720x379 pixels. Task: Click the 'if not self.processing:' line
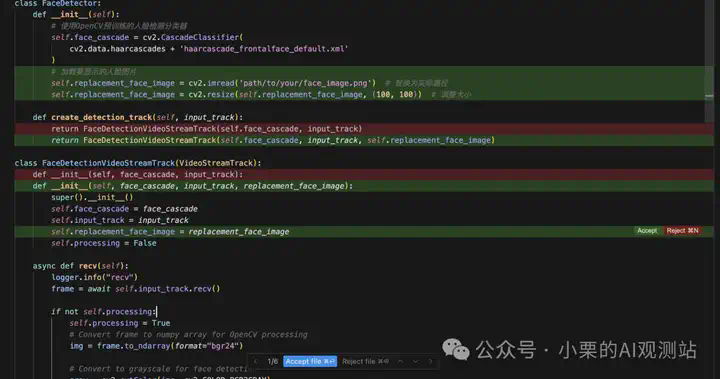103,311
